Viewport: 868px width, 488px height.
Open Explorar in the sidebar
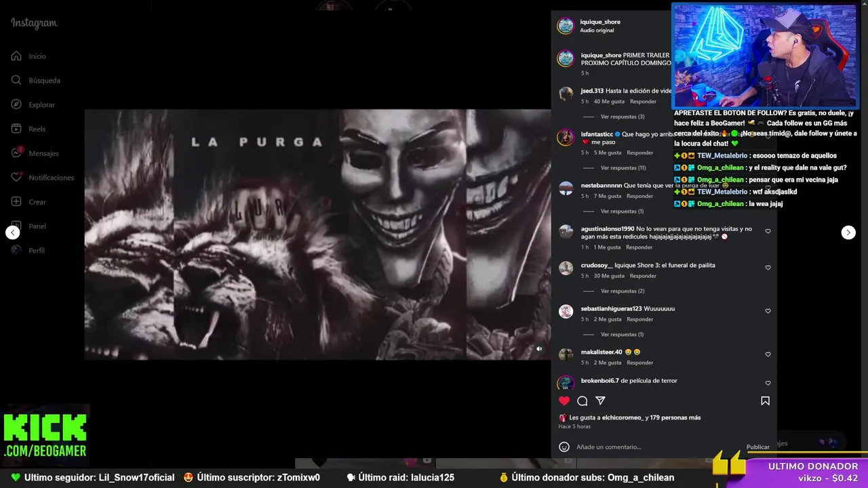pyautogui.click(x=33, y=105)
